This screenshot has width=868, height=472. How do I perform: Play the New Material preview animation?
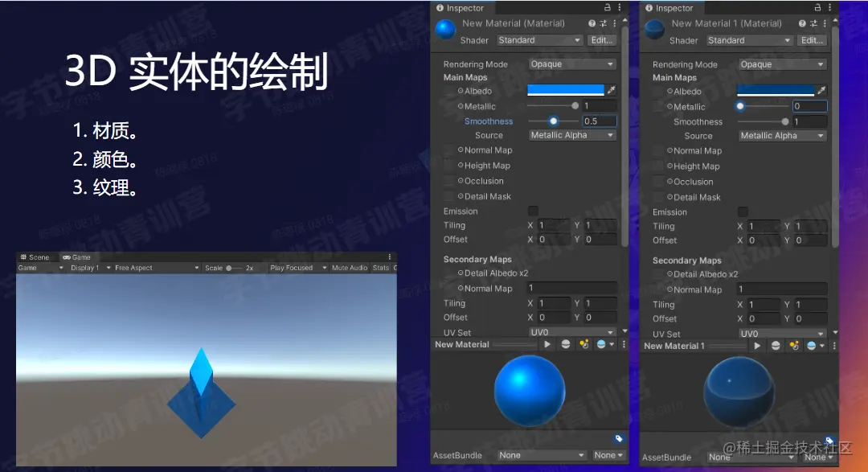547,344
